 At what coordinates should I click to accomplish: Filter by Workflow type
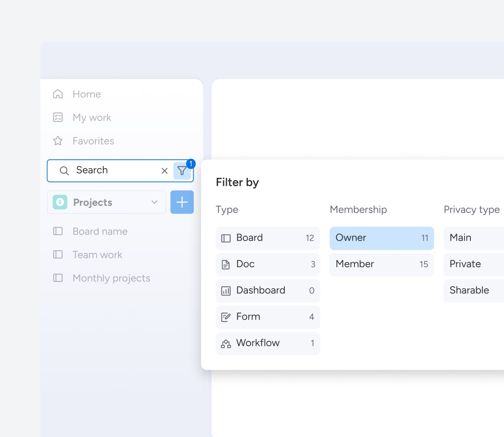[x=268, y=344]
